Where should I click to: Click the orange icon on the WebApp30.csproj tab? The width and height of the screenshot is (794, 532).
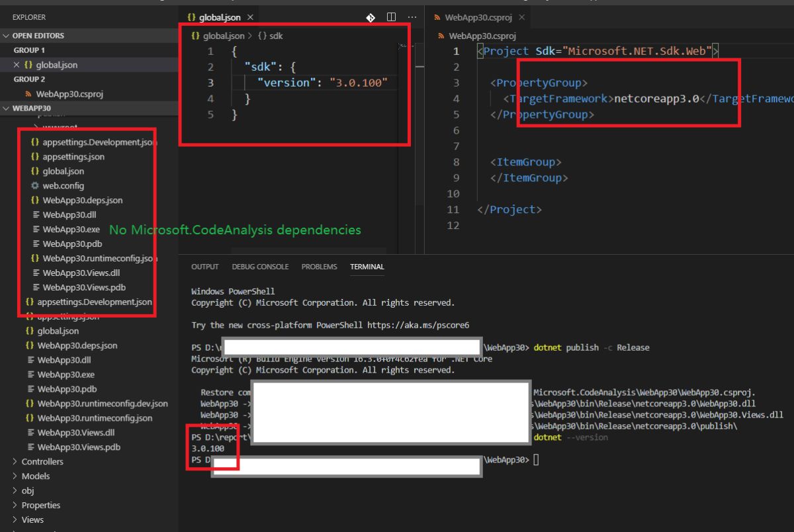pos(437,17)
